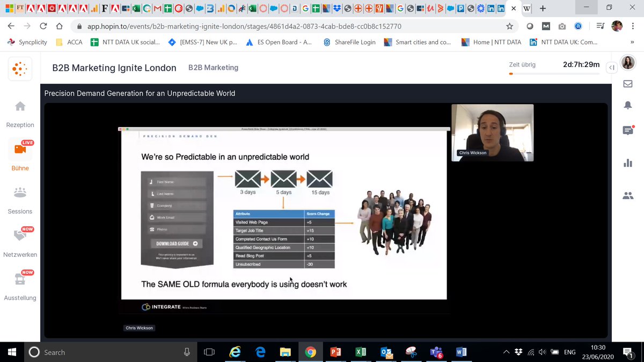Open PowerPoint from the taskbar
Image resolution: width=644 pixels, height=362 pixels.
coord(336,352)
